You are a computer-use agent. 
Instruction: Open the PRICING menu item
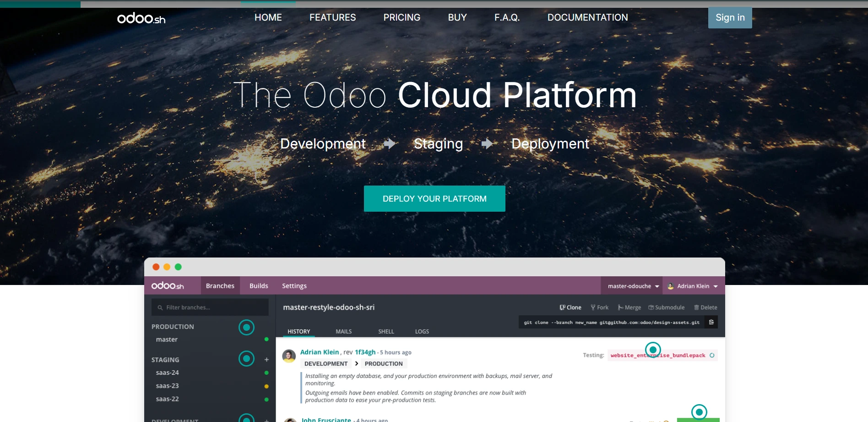coord(401,17)
